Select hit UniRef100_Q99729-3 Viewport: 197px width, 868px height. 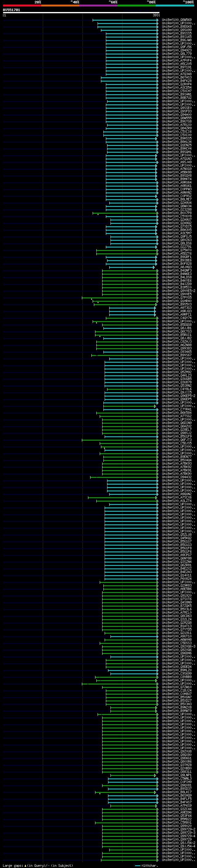point(179,833)
